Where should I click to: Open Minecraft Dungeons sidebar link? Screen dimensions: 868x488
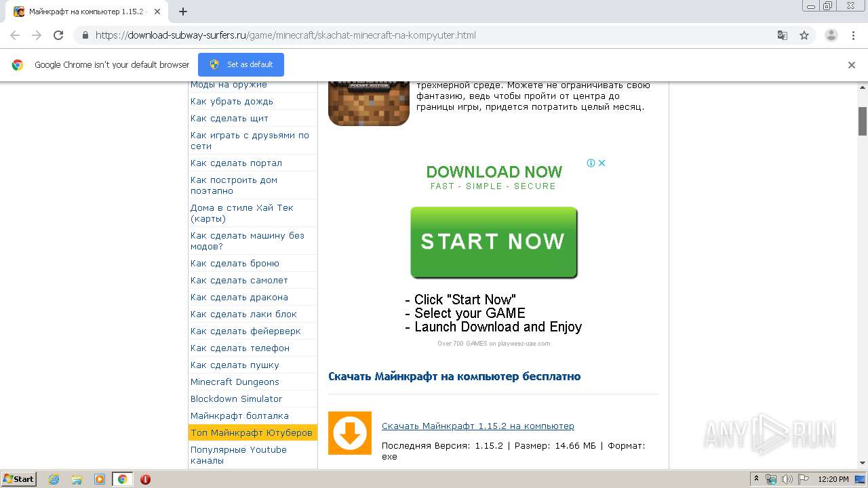pos(235,382)
